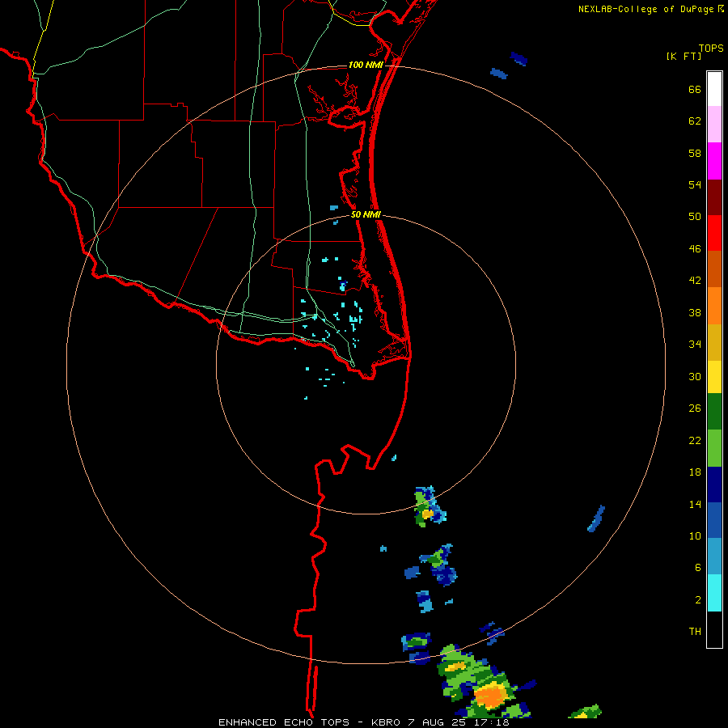
Task: Click the white 66 kft legend swatch
Action: click(x=714, y=89)
